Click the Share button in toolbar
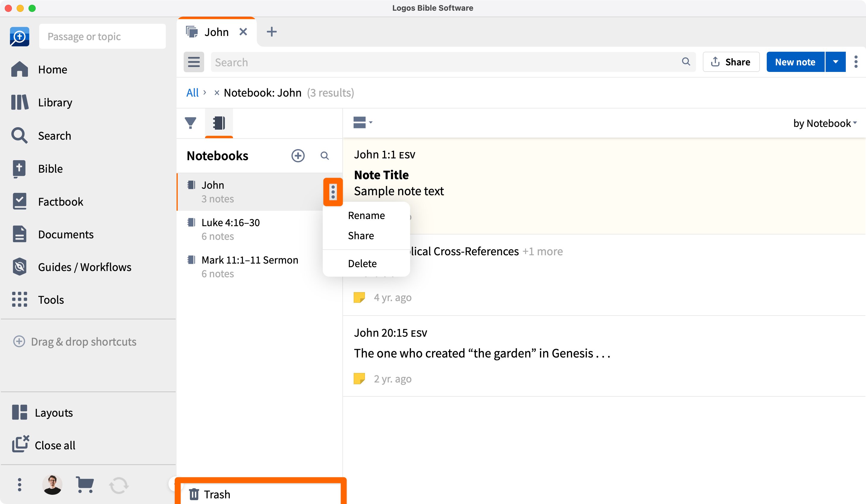This screenshot has height=504, width=866. tap(731, 62)
